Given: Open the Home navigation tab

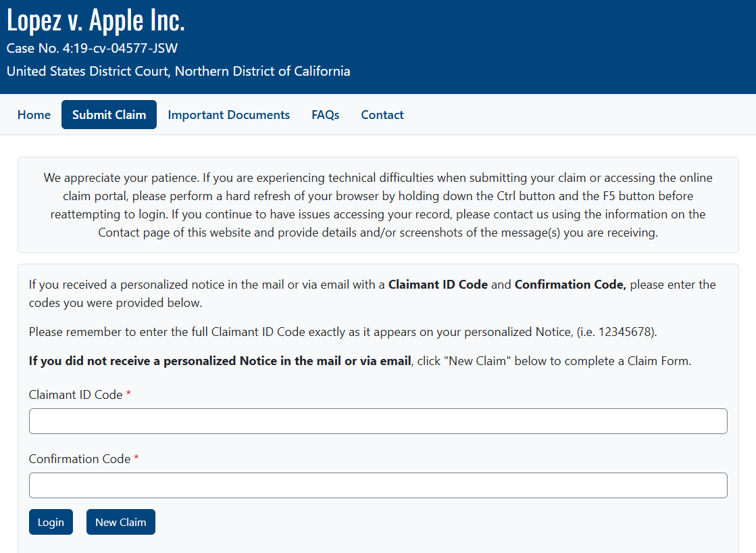Looking at the screenshot, I should pyautogui.click(x=34, y=115).
